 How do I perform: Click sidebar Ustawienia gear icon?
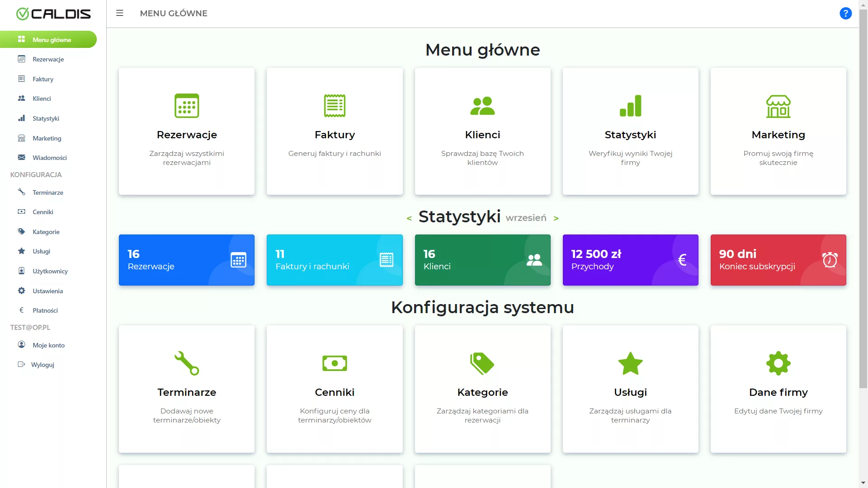point(21,291)
